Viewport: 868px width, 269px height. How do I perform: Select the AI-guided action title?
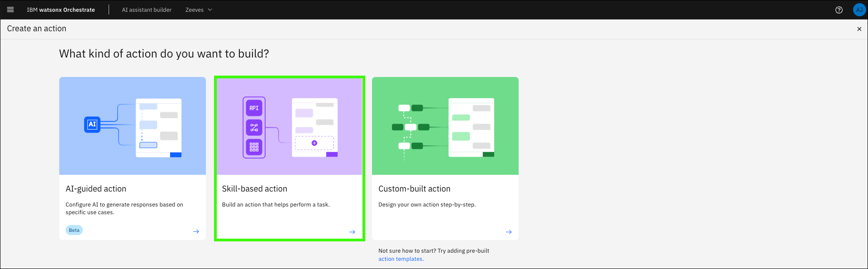click(x=96, y=189)
